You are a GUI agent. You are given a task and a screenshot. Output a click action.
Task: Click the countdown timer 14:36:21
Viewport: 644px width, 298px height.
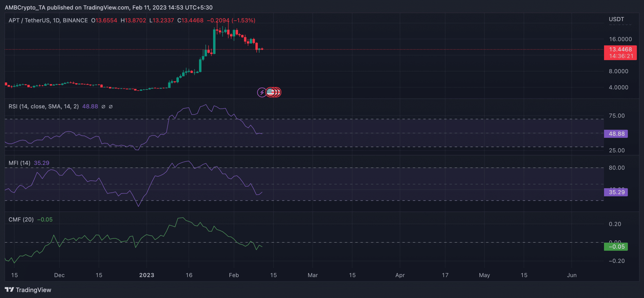point(621,56)
